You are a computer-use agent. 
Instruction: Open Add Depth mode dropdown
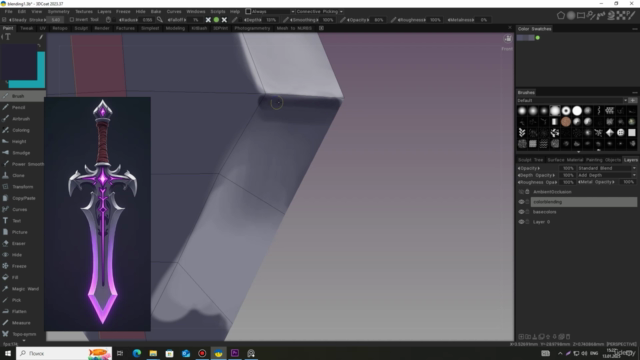tap(607, 175)
